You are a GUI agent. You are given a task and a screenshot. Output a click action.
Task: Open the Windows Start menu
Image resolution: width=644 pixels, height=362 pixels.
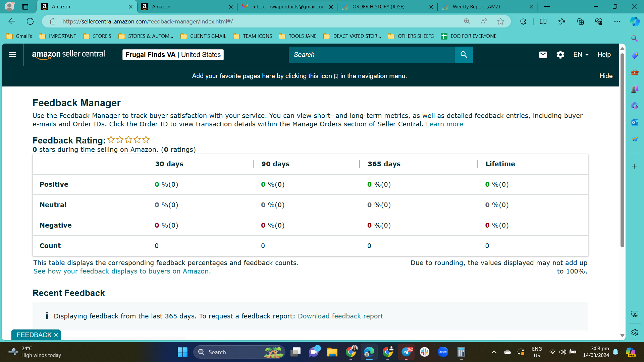point(182,352)
